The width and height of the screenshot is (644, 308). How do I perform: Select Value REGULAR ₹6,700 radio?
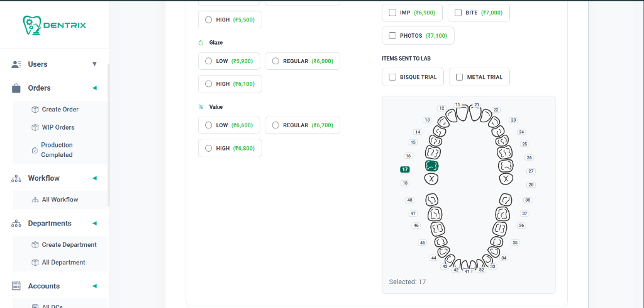pyautogui.click(x=275, y=125)
